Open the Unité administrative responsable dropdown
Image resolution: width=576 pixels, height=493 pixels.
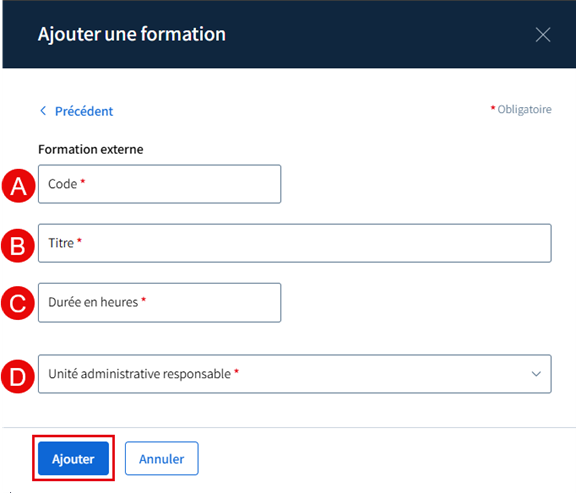(295, 374)
